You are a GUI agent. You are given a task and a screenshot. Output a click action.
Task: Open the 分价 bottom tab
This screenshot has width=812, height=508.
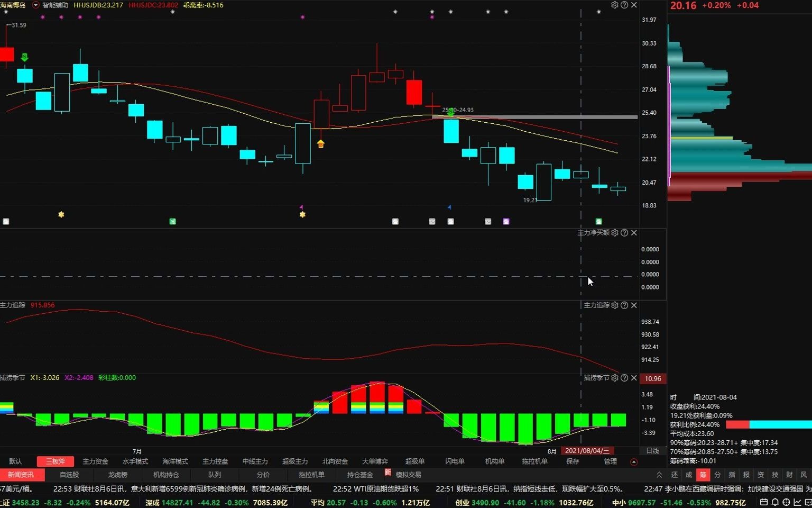tap(263, 475)
